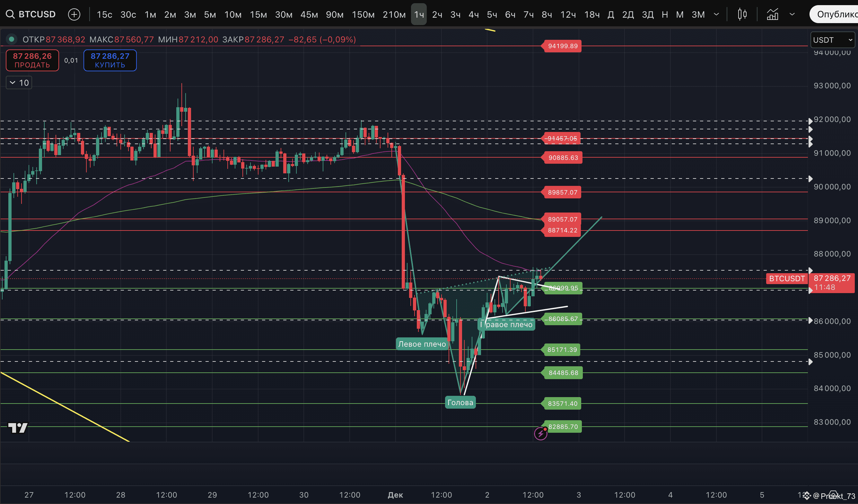
Task: Click the BTCUSD symbol search icon
Action: [x=10, y=14]
